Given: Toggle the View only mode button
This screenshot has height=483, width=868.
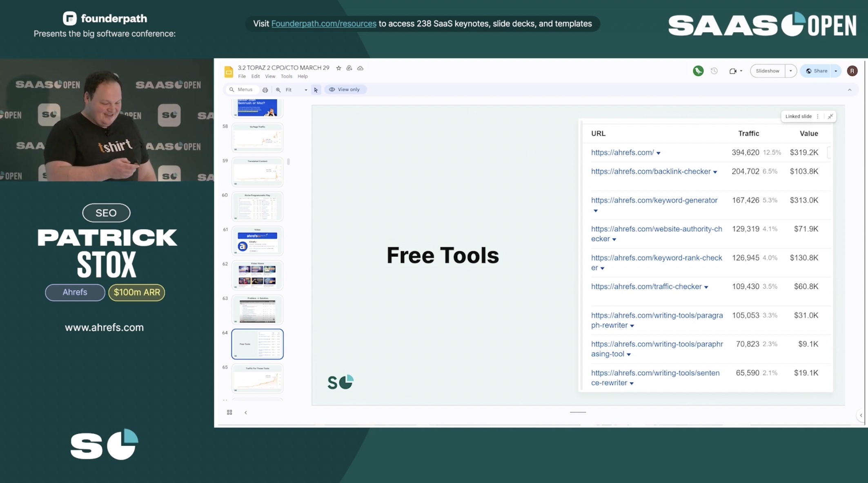Looking at the screenshot, I should (345, 89).
